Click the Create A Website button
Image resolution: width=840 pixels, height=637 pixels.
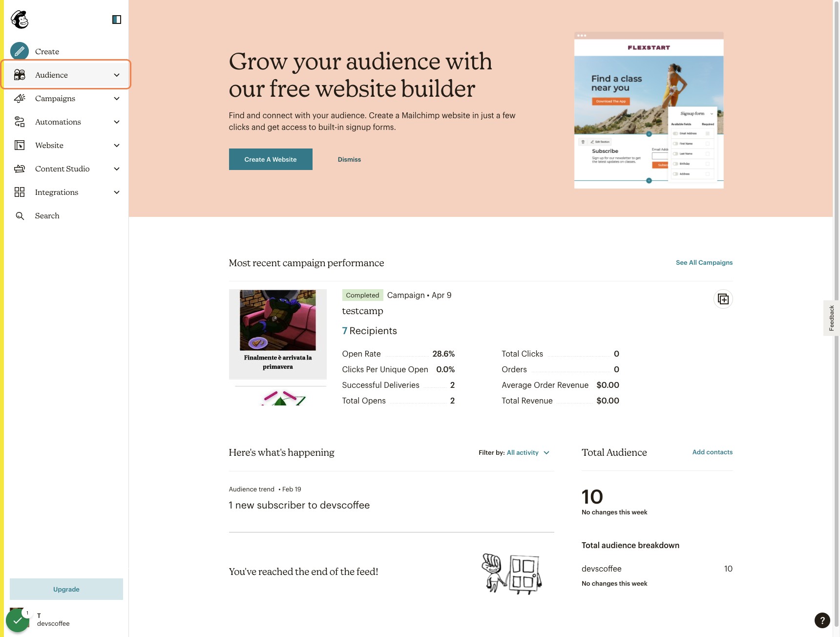(x=271, y=159)
